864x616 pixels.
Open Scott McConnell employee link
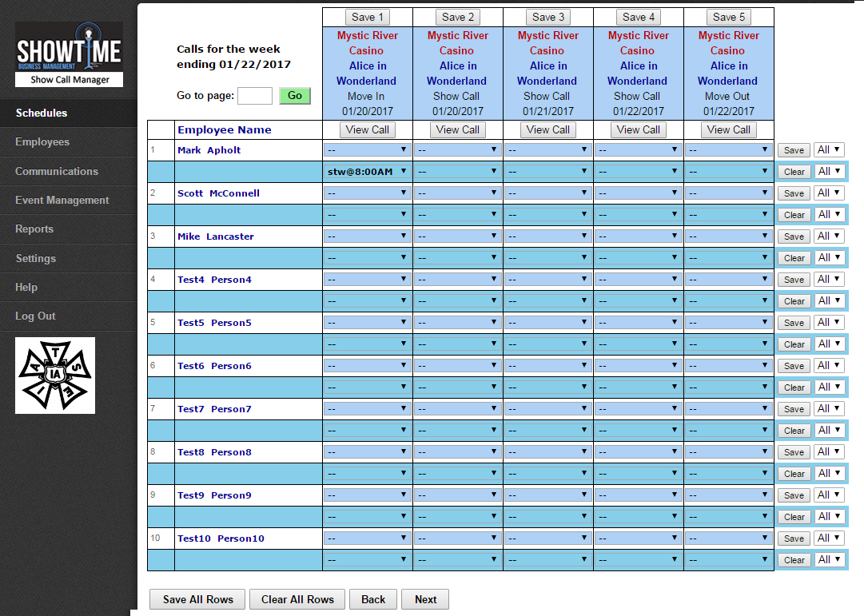(218, 193)
